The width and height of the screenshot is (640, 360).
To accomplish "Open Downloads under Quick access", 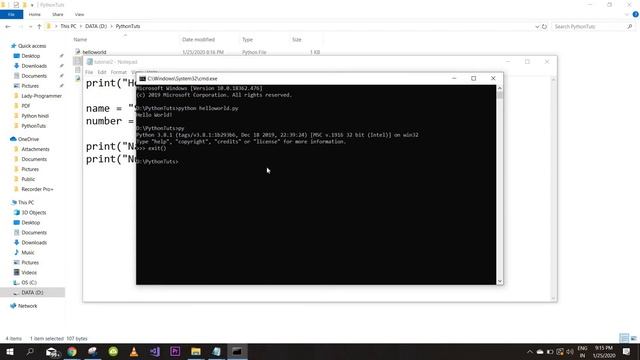I will [x=34, y=66].
